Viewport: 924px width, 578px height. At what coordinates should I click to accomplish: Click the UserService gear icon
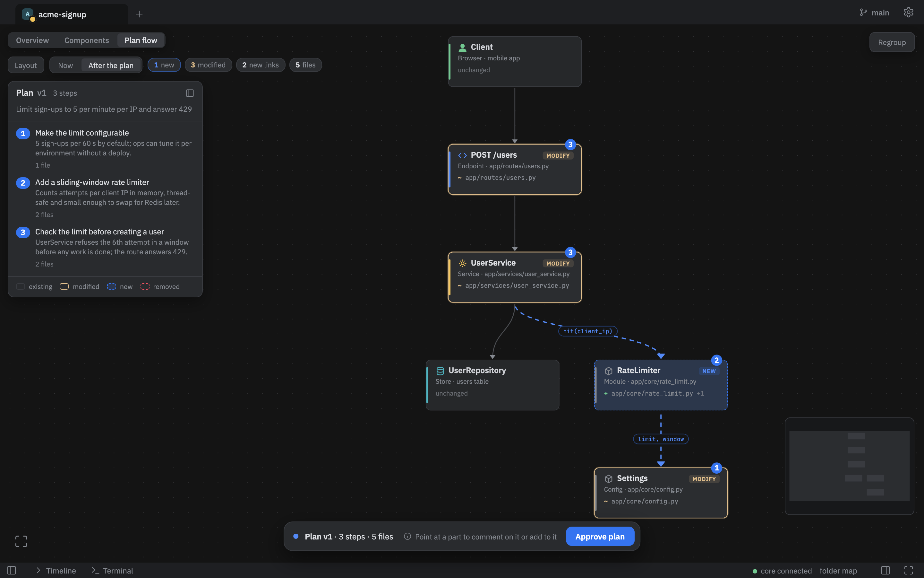pyautogui.click(x=462, y=263)
